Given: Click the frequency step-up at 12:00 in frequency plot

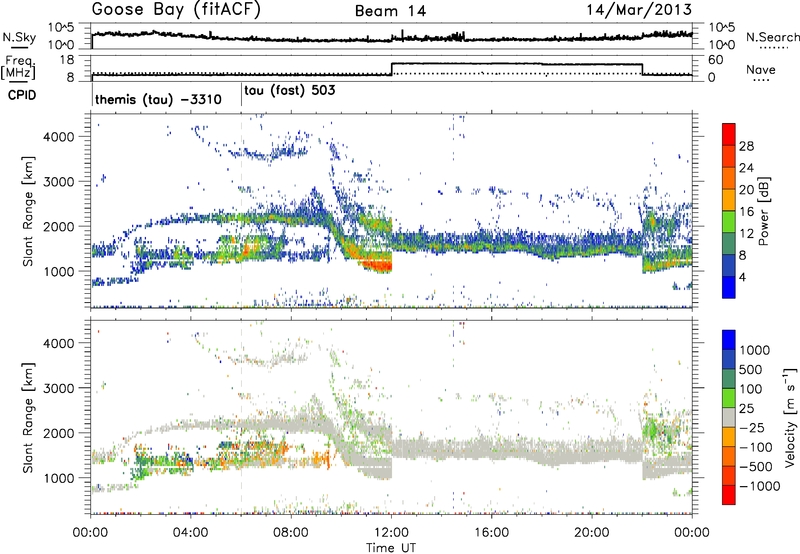Looking at the screenshot, I should (392, 69).
